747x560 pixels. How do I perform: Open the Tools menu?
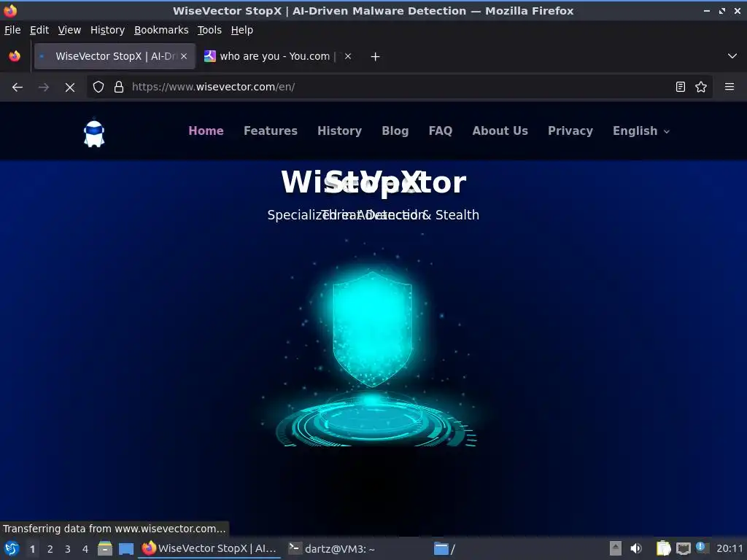(209, 30)
